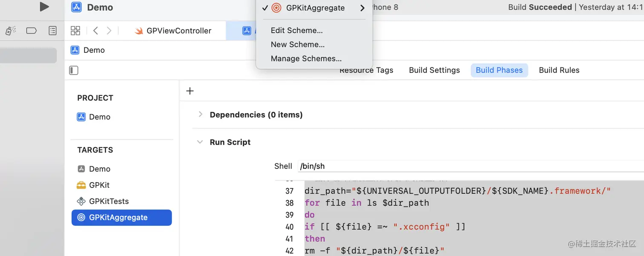Switch to the Build Settings tab
644x256 pixels.
434,70
